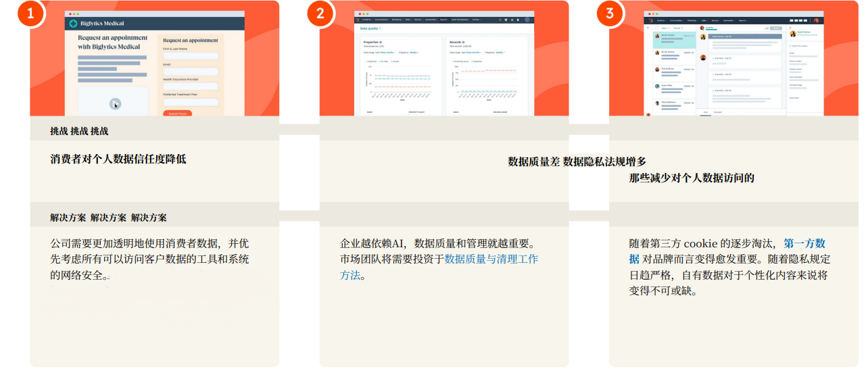This screenshot has height=373, width=868.
Task: Click the First & Last Name input field
Action: [191, 56]
